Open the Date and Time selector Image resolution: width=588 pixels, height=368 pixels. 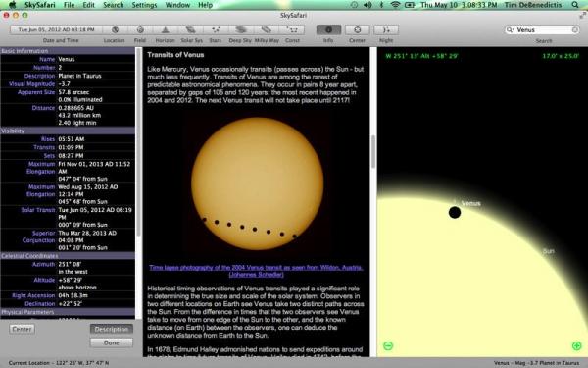pyautogui.click(x=56, y=29)
